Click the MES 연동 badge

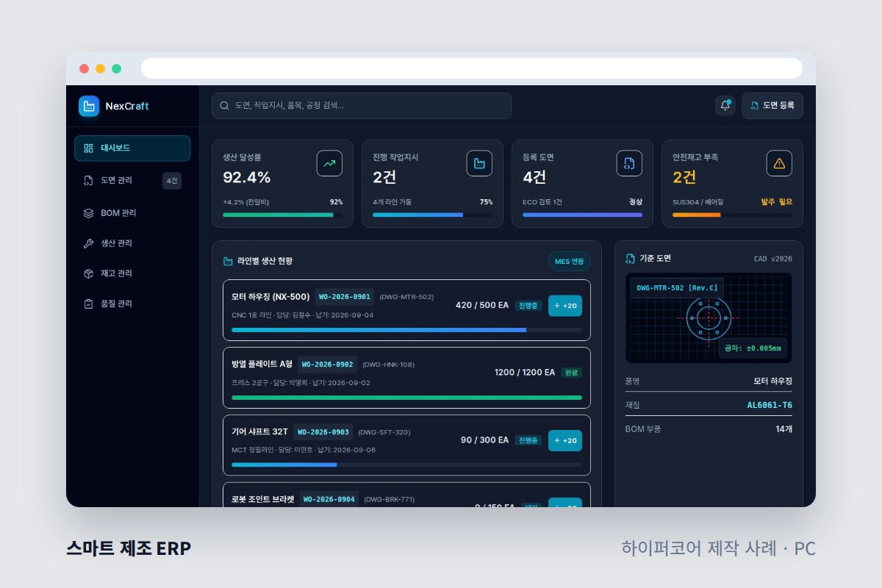(x=570, y=261)
